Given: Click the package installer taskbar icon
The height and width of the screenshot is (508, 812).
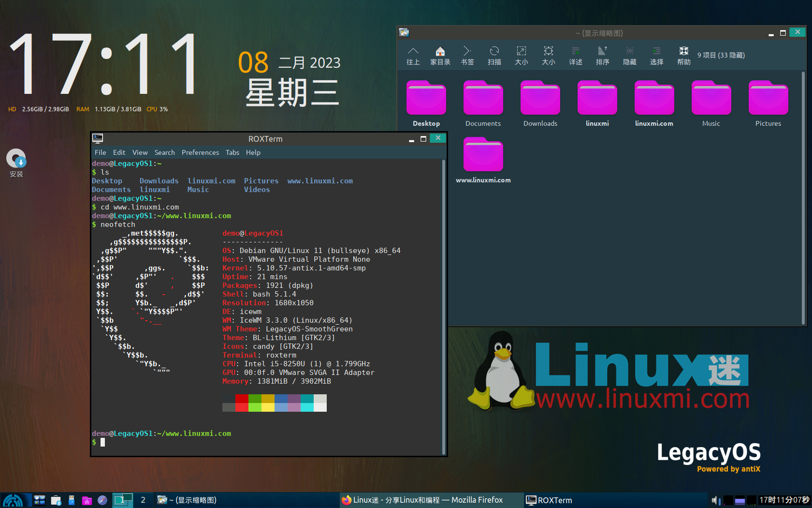Looking at the screenshot, I should 56,500.
